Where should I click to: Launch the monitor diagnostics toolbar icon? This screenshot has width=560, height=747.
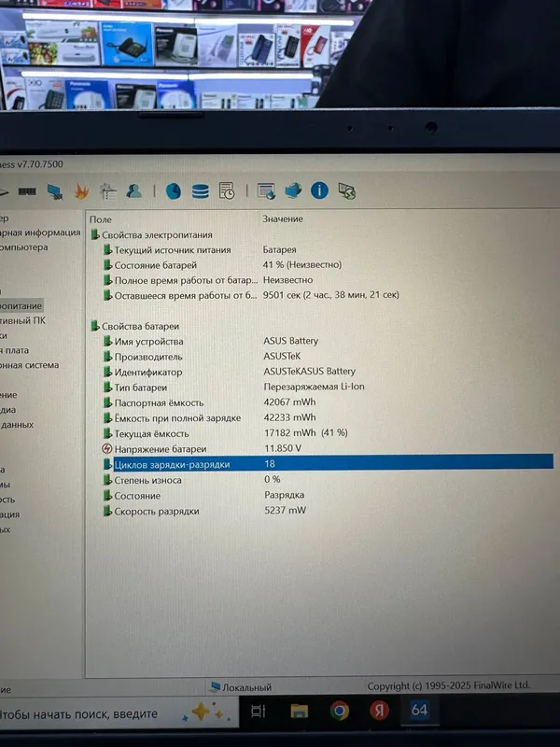(x=55, y=191)
